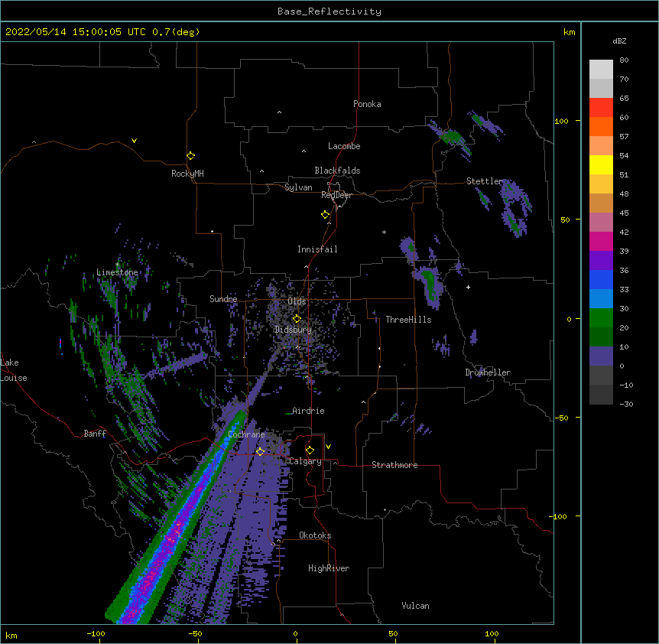Screen dimensions: 659x644
Task: Click the Ponoka city label
Action: point(367,104)
